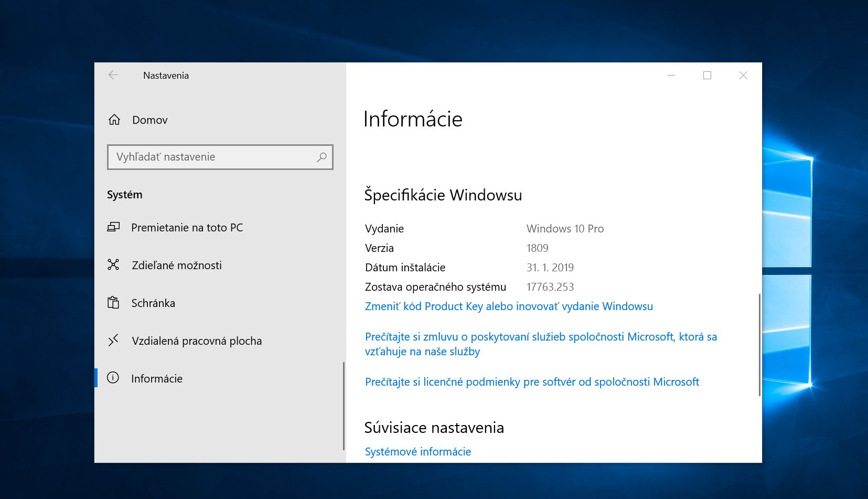Minimize the Nastavenia window
Viewport: 868px width, 499px height.
pos(671,75)
